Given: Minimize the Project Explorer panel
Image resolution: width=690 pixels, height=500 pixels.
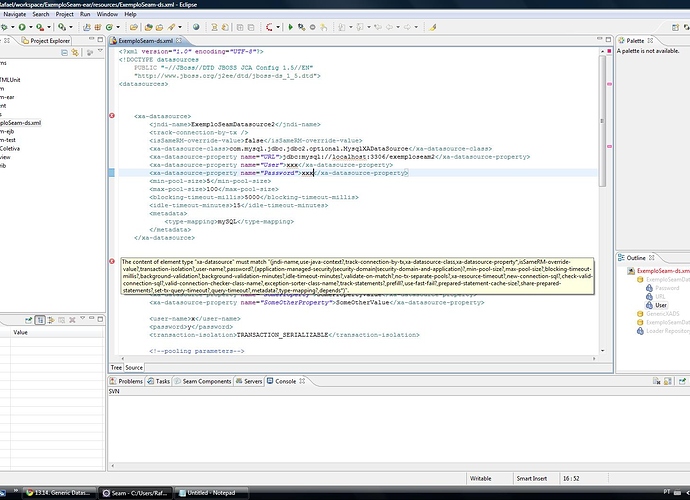Looking at the screenshot, I should [91, 39].
